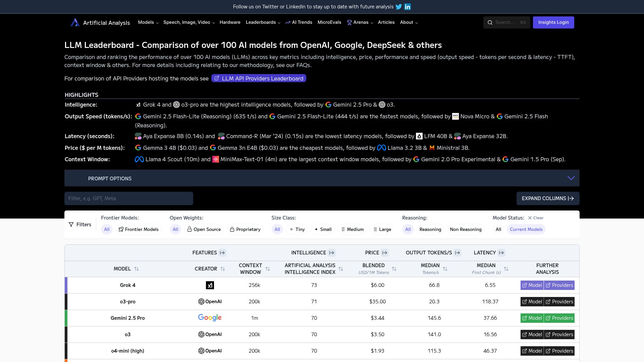Expand Features columns arrow icon
The height and width of the screenshot is (362, 644).
pos(222,253)
